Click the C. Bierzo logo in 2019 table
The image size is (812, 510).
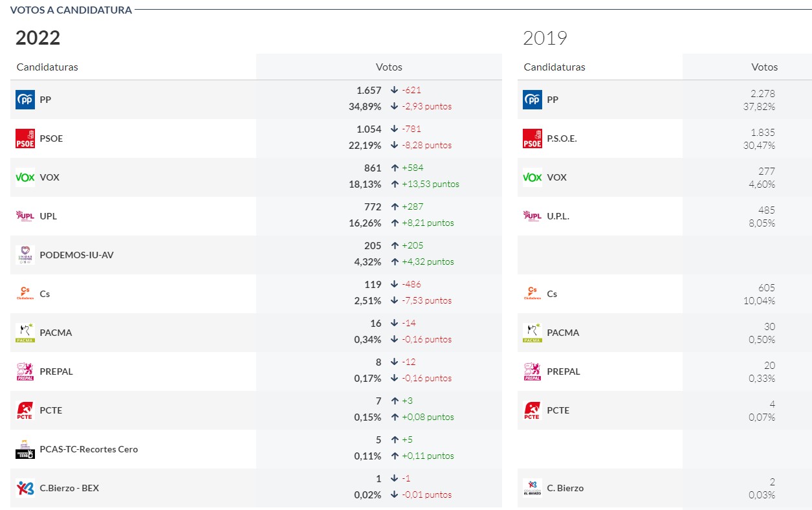tap(532, 488)
